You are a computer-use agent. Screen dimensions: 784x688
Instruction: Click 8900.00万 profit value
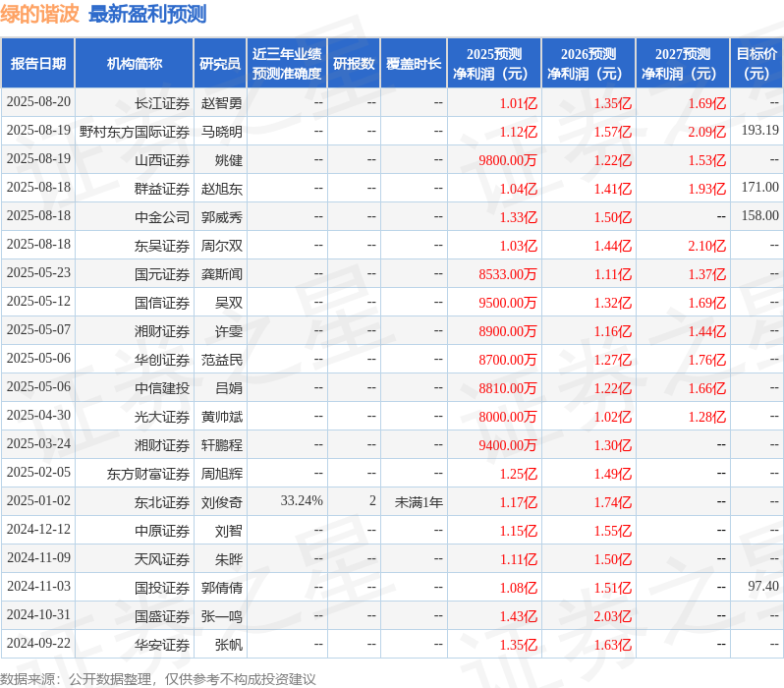tap(508, 332)
